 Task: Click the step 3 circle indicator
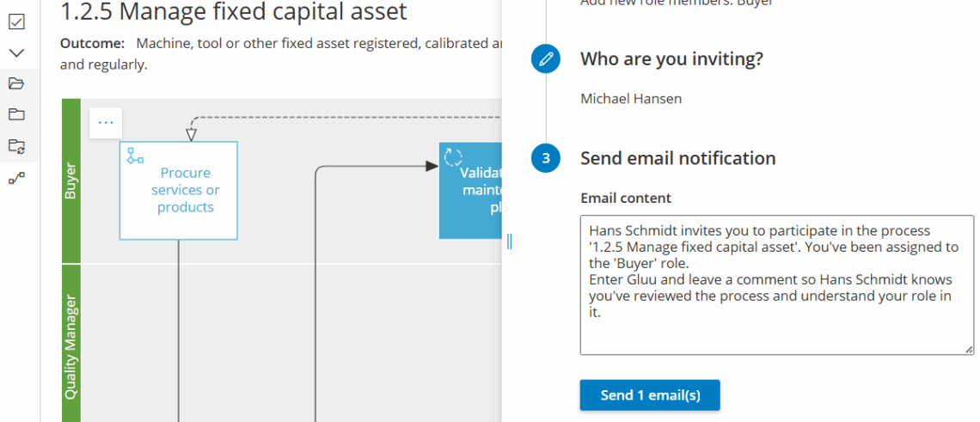(545, 158)
